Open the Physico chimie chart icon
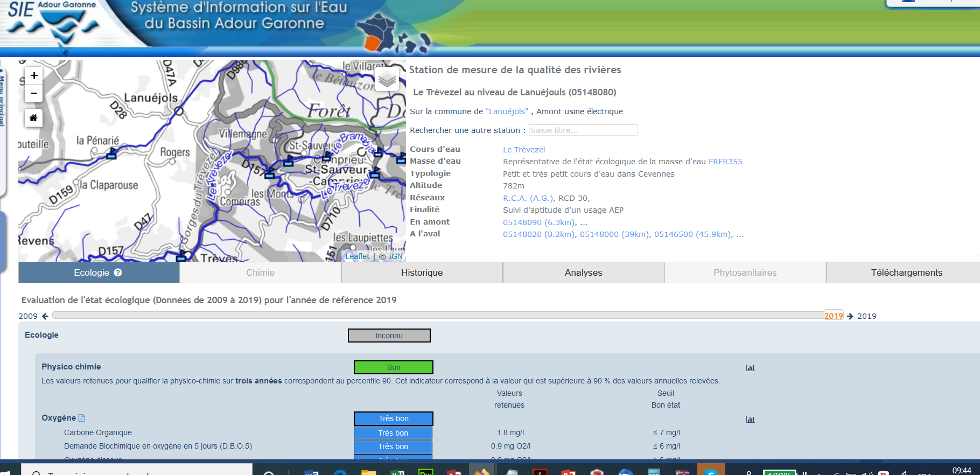This screenshot has height=475, width=980. [x=750, y=368]
